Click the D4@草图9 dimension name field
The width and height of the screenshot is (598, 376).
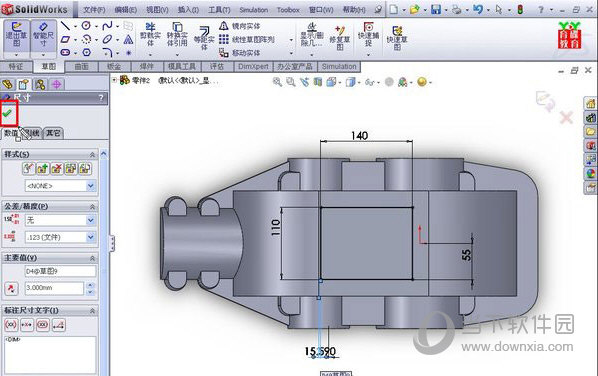pyautogui.click(x=60, y=271)
